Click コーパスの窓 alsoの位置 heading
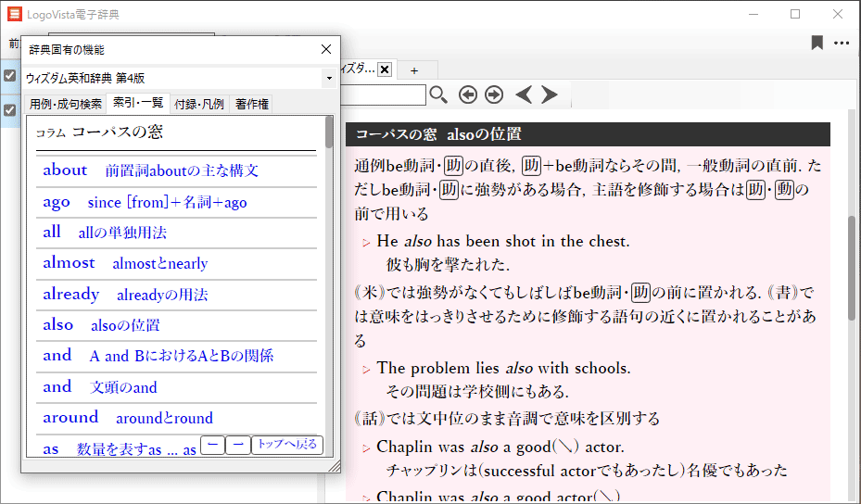861x504 pixels. point(438,134)
